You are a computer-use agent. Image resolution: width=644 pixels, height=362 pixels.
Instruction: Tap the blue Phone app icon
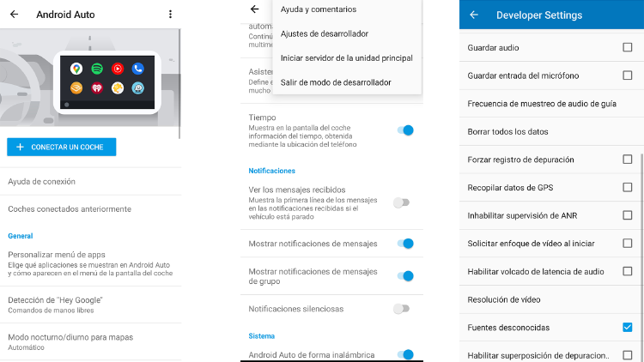(x=138, y=68)
